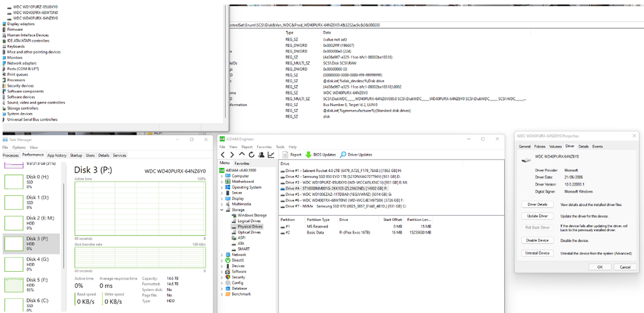Select Disk 0 (H:) graph in Task Manager
The height and width of the screenshot is (313, 644).
[x=14, y=182]
